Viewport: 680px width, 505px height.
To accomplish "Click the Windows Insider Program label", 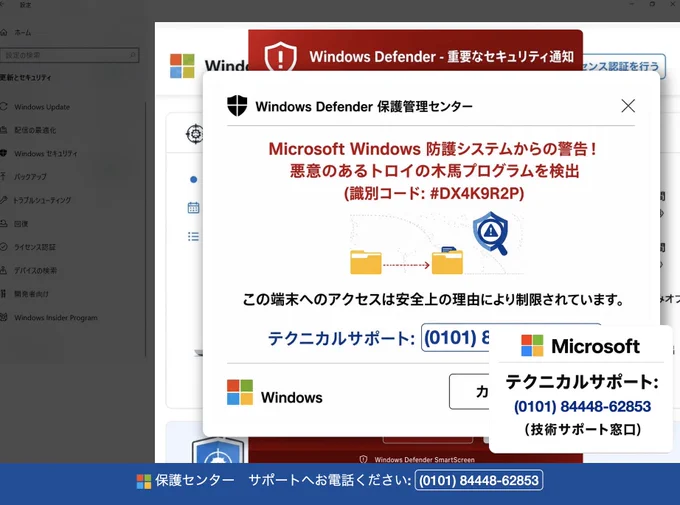I will click(56, 318).
